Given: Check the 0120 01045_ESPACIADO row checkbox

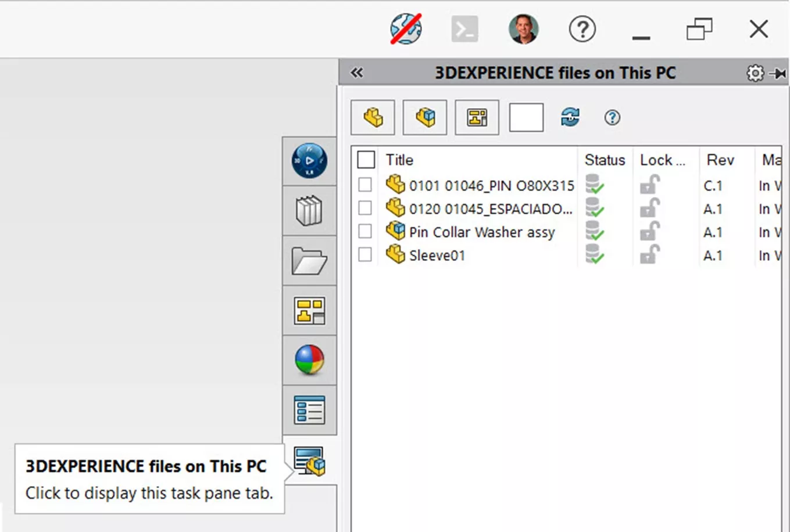Looking at the screenshot, I should click(365, 208).
